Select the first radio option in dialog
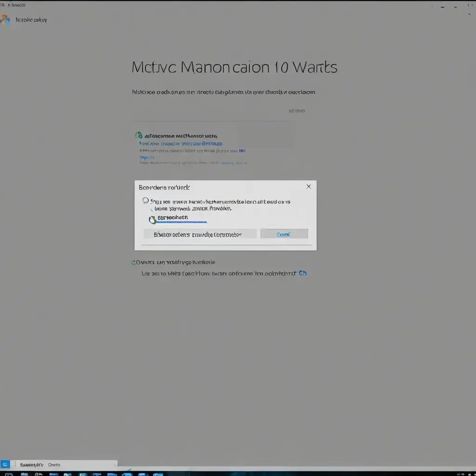 tap(145, 201)
